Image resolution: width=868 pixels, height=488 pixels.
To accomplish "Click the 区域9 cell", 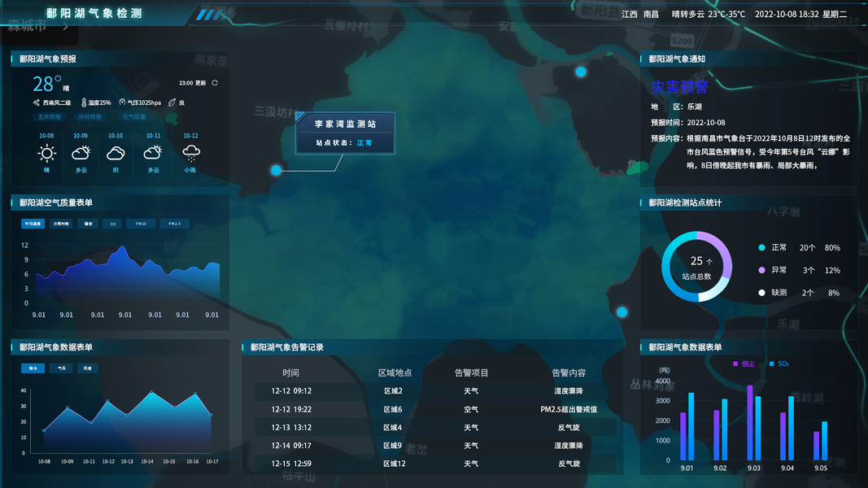I will 392,446.
